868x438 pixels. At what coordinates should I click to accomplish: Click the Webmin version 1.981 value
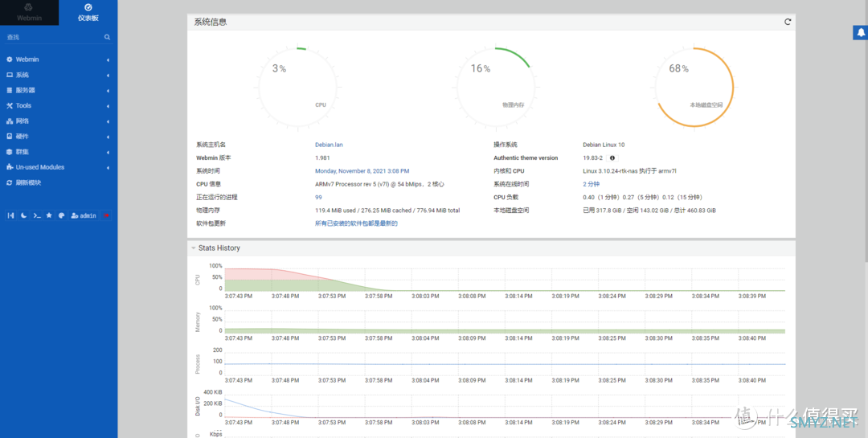323,158
